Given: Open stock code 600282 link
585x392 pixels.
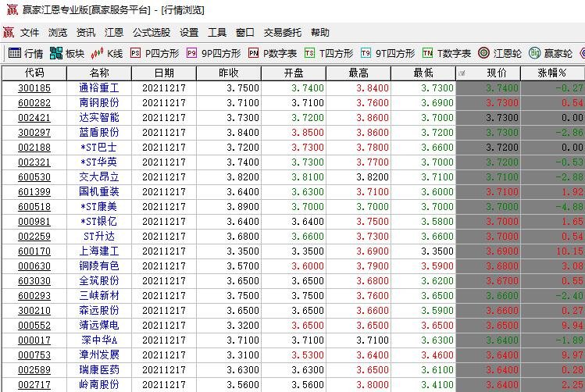Looking at the screenshot, I should pyautogui.click(x=34, y=103).
